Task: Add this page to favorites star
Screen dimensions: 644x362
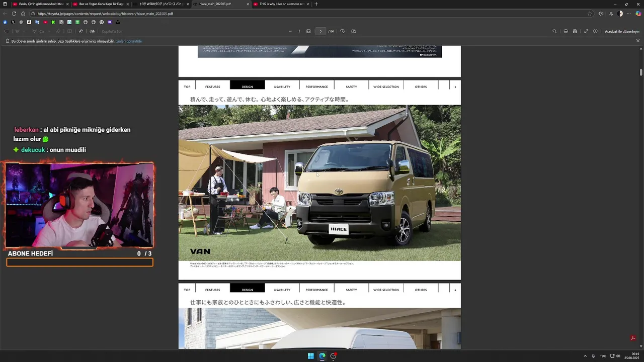Action: point(590,14)
